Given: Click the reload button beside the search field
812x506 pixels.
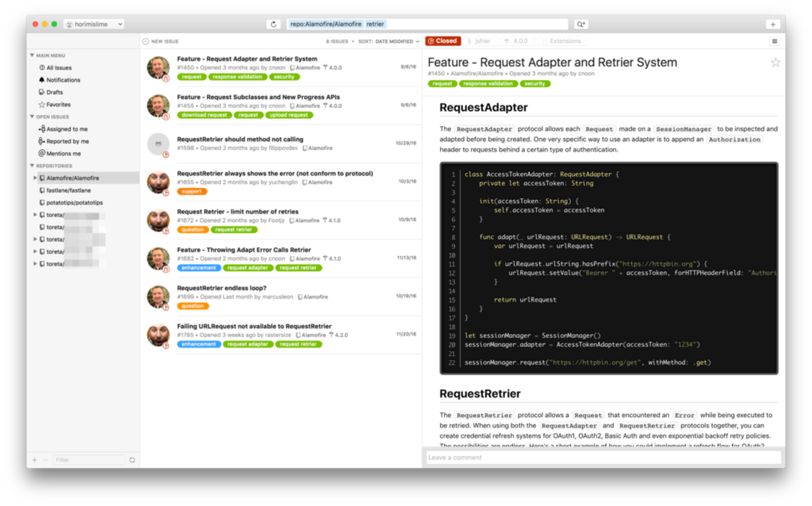Looking at the screenshot, I should (273, 24).
